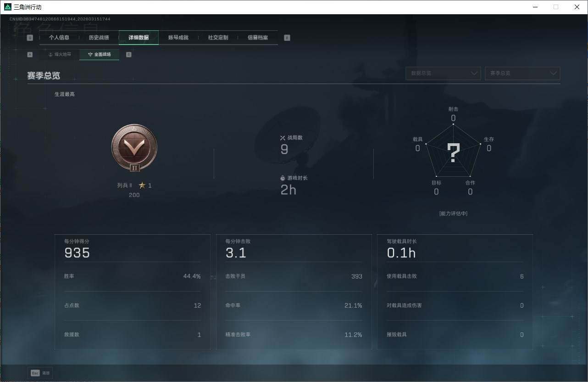Click the crossed-swords 战局数 icon

click(x=283, y=138)
